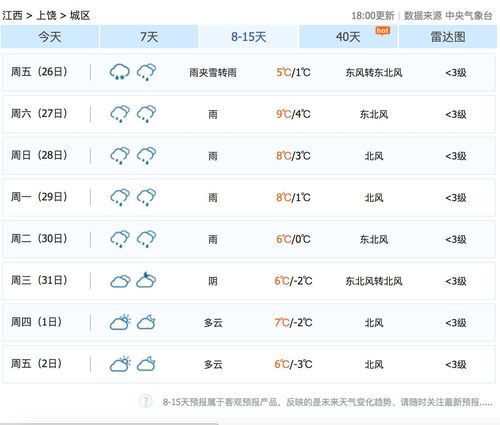Click the temperature 8℃/1℃
Viewport: 500px width, 425px height.
point(293,197)
